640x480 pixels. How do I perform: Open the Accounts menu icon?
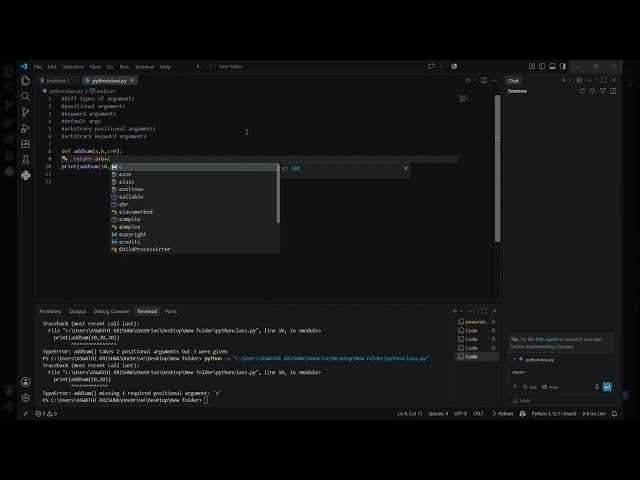click(x=25, y=382)
